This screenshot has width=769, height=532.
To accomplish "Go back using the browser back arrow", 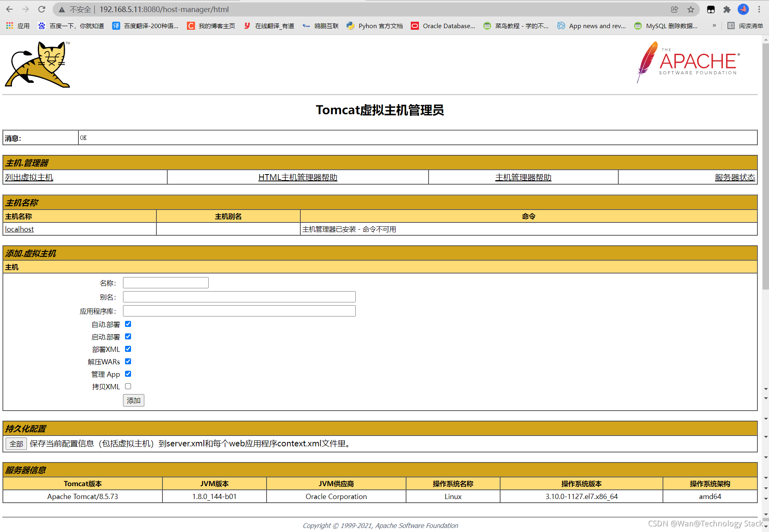I will (10, 9).
